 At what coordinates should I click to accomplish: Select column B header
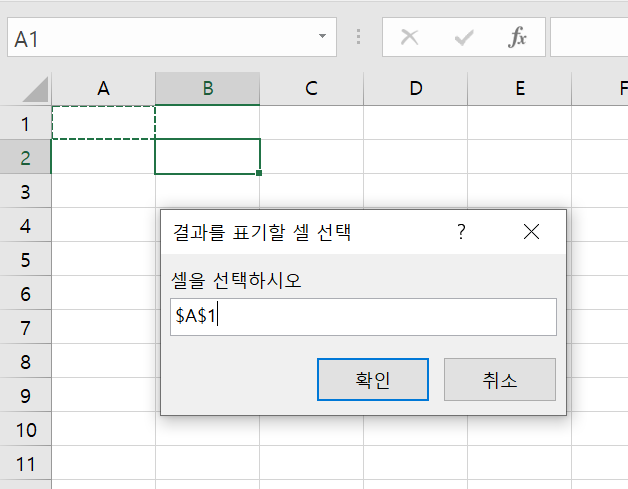pyautogui.click(x=207, y=89)
